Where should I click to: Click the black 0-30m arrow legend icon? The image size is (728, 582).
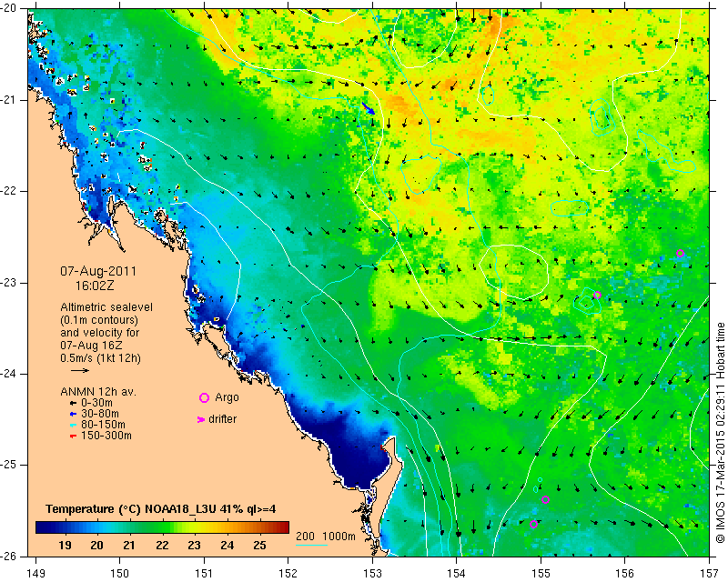pyautogui.click(x=73, y=403)
